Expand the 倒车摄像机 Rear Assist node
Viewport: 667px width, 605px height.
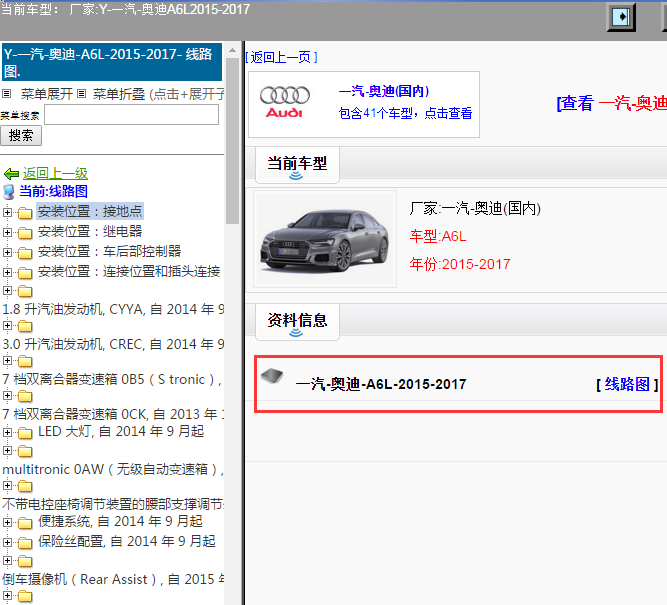click(x=7, y=560)
